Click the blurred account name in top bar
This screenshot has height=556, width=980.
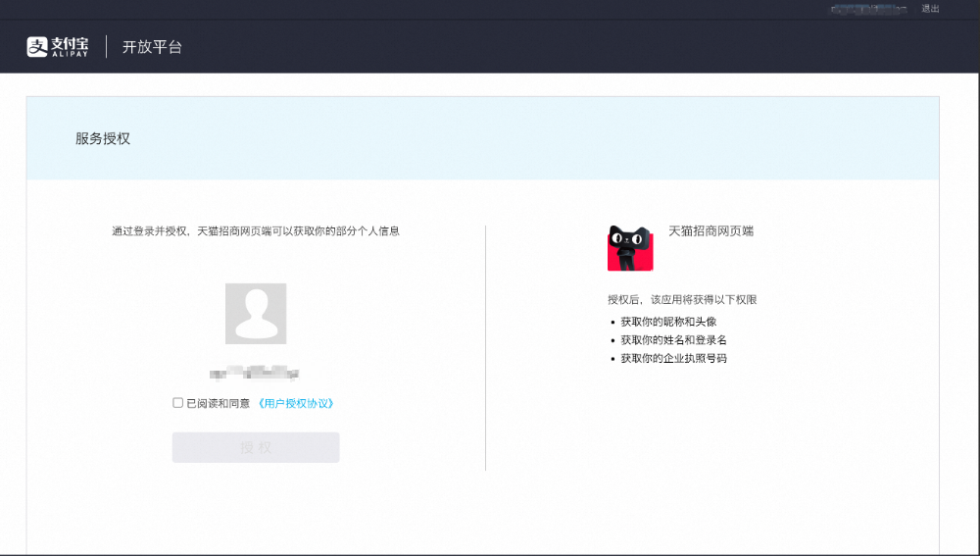[867, 9]
